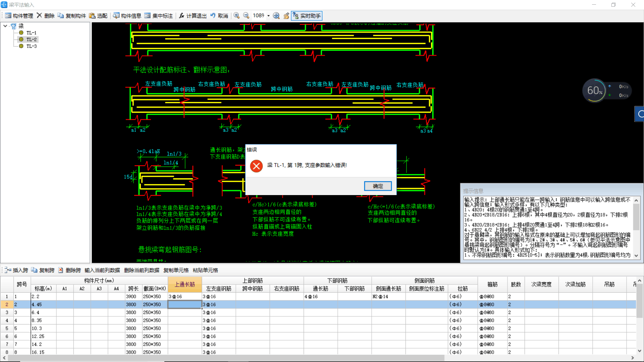
Task: Click the 删除 delete toolbar button
Action: click(46, 16)
